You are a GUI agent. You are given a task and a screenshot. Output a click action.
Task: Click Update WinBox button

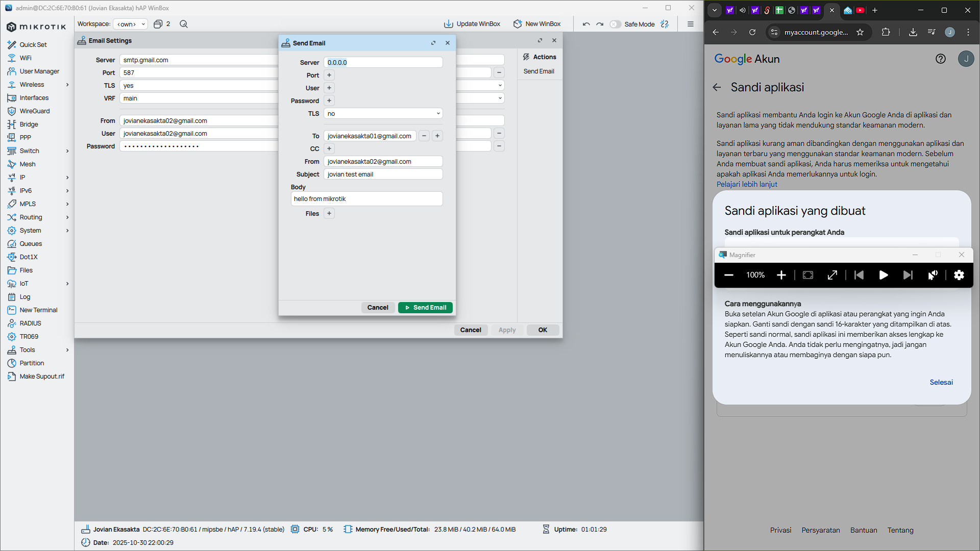(x=472, y=24)
